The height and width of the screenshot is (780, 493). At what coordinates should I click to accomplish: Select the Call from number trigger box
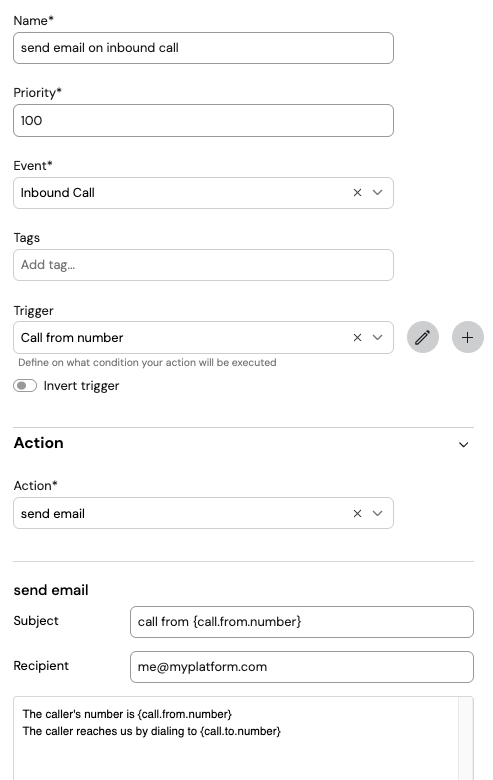point(203,337)
